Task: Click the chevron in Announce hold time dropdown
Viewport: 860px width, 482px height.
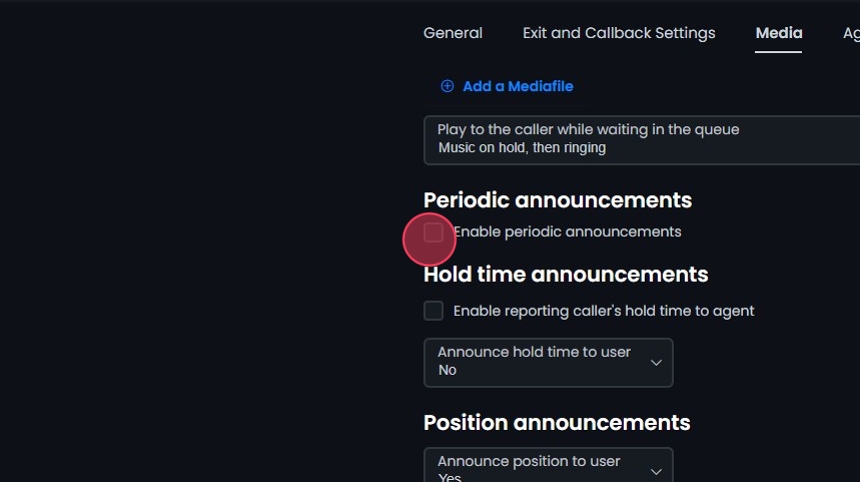Action: pos(656,362)
